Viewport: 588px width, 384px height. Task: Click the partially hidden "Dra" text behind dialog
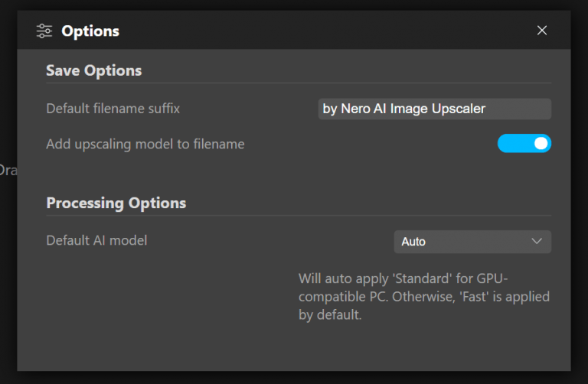point(8,170)
